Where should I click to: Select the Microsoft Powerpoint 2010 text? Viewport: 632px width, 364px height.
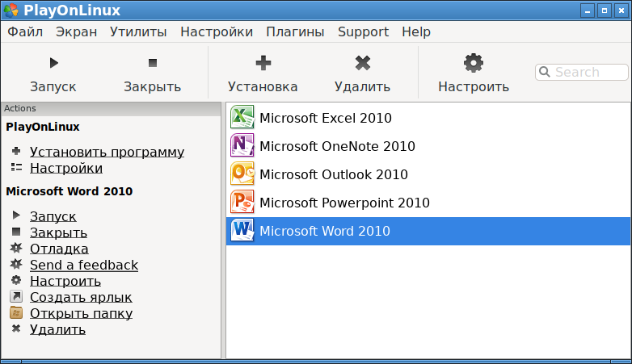[344, 203]
